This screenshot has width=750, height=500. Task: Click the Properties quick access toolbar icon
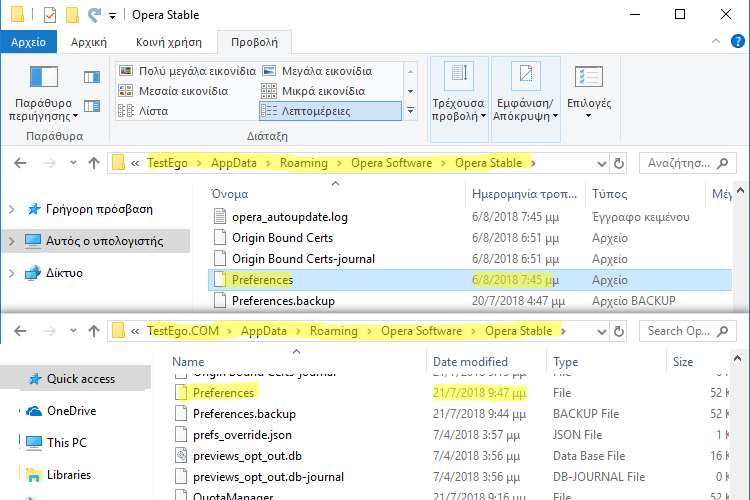tap(50, 15)
